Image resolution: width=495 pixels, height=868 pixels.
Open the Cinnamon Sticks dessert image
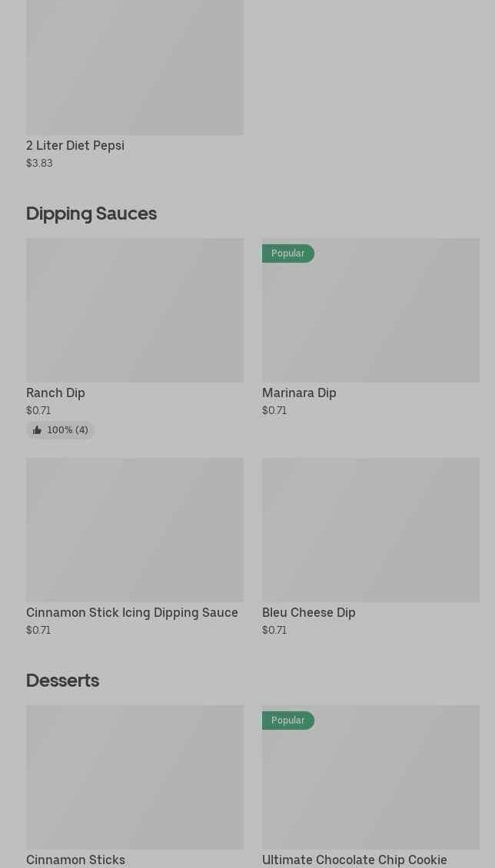coord(135,777)
